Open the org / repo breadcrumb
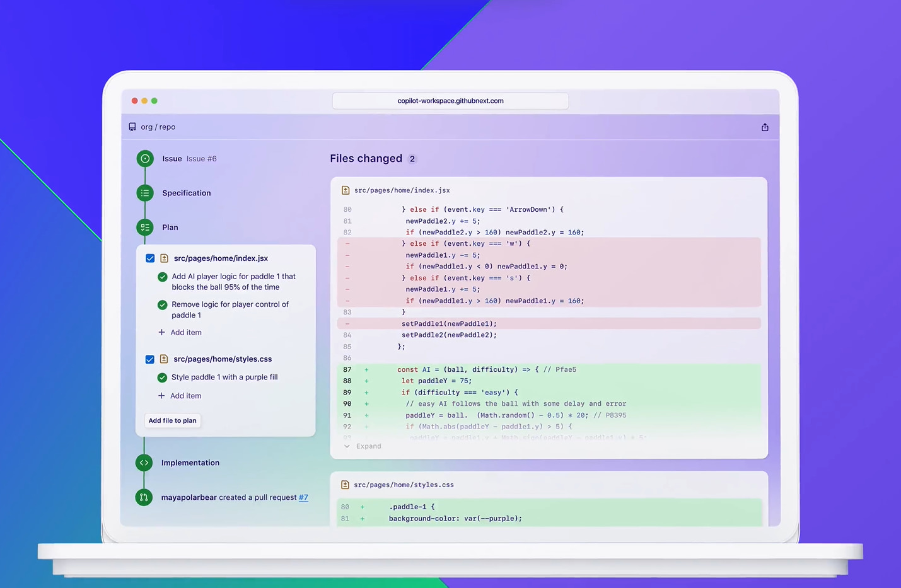 click(157, 127)
